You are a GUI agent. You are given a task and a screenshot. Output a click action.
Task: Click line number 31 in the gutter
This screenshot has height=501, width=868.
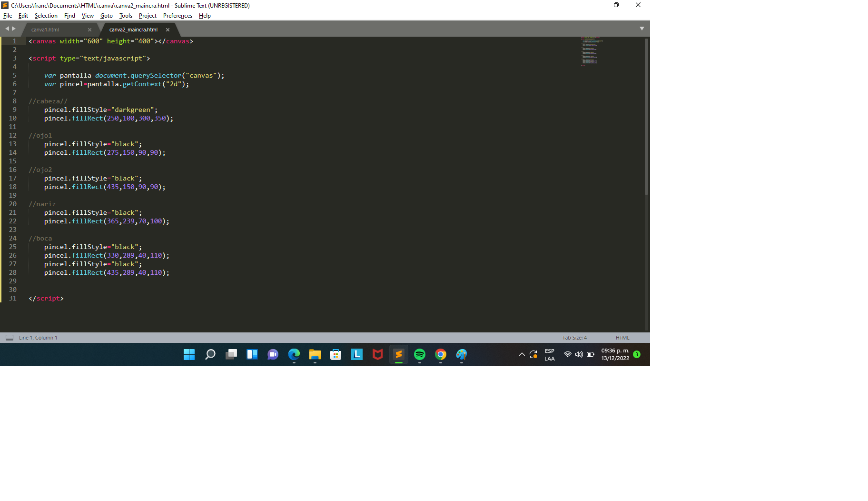[13, 299]
